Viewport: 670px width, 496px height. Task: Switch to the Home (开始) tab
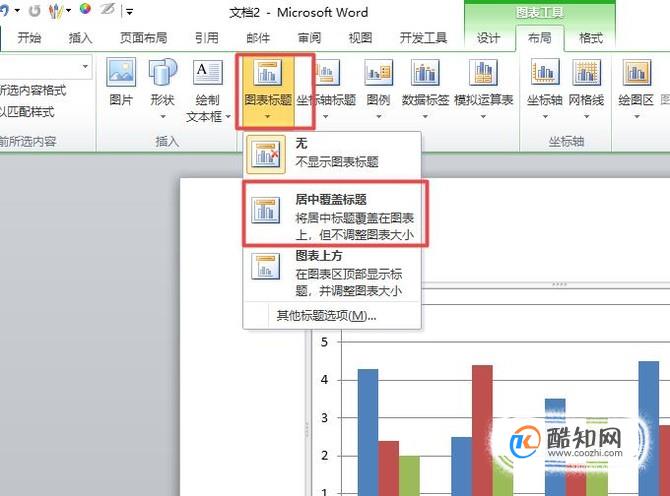tap(29, 38)
